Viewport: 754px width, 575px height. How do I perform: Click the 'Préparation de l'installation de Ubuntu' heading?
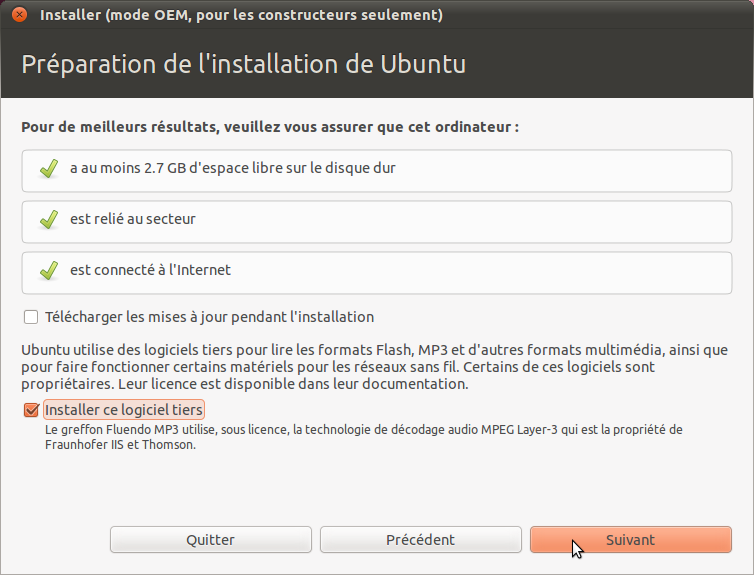pyautogui.click(x=244, y=65)
